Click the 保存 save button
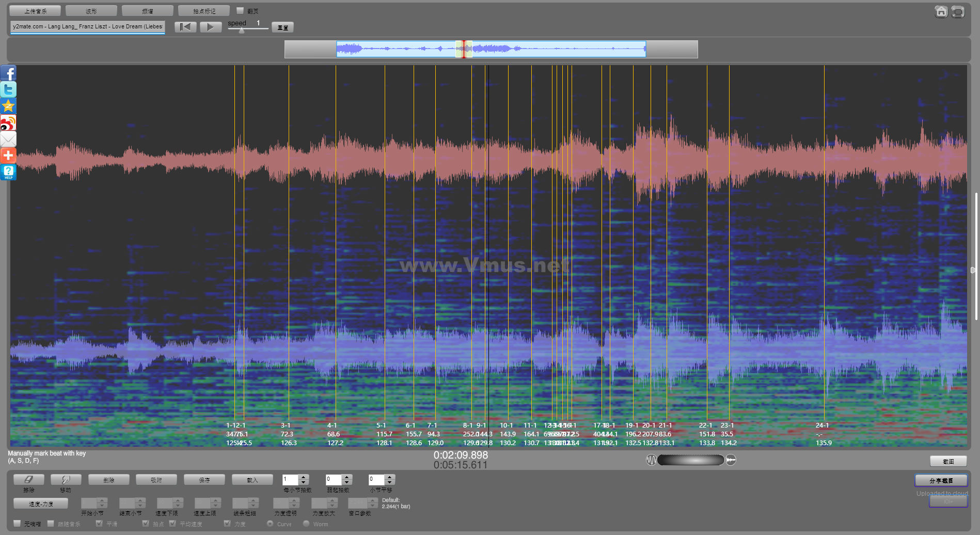980x535 pixels. [204, 480]
